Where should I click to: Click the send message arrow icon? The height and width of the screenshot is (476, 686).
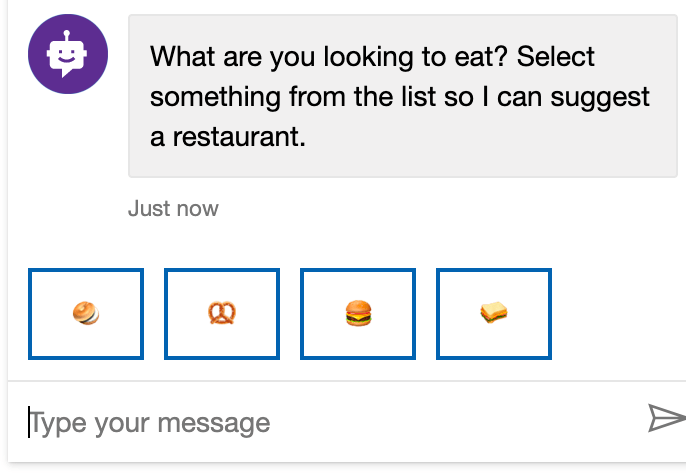coord(665,418)
